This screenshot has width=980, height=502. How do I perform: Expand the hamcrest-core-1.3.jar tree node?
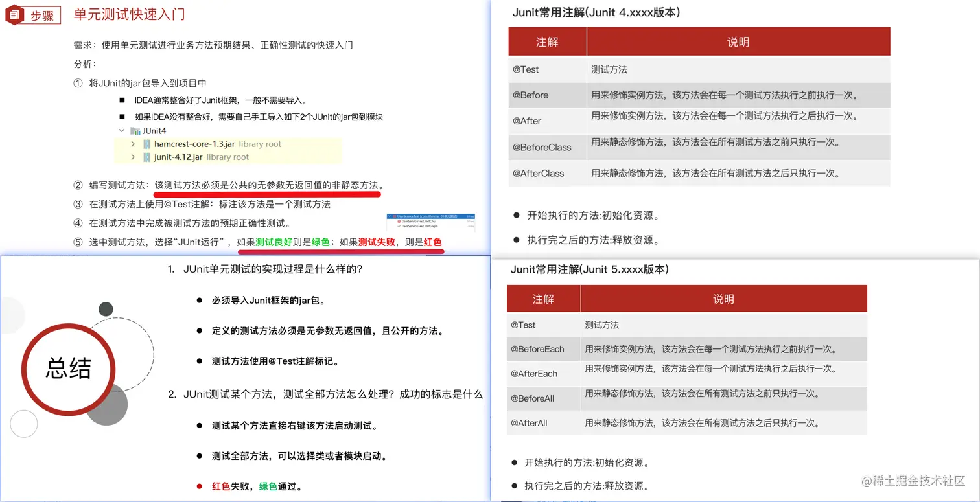point(133,144)
